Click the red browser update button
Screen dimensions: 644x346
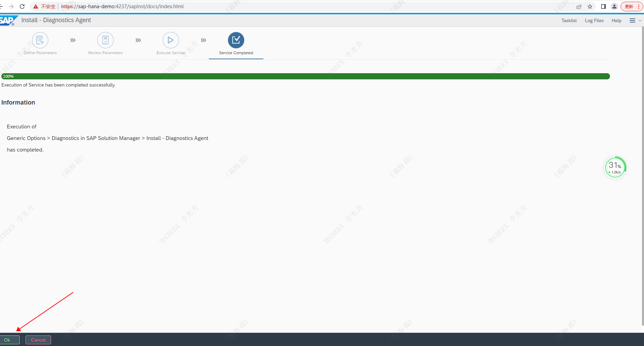point(632,6)
